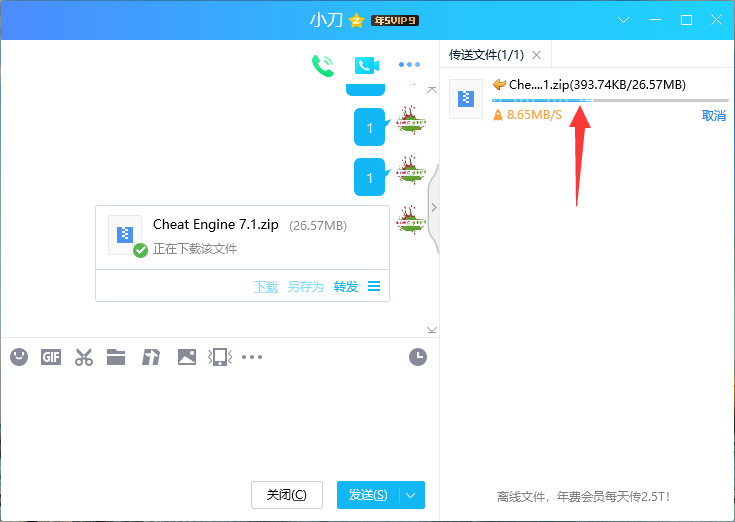Open the title bar dropdown arrow menu

[x=623, y=20]
